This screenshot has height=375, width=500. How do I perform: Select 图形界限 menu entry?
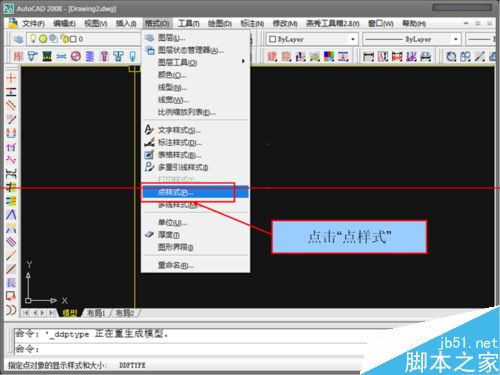[196, 247]
